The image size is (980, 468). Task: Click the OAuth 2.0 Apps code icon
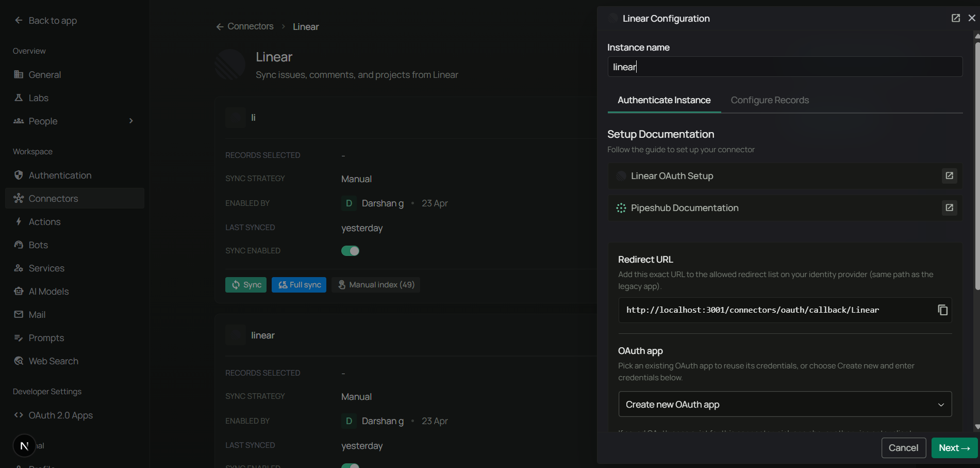click(x=19, y=415)
